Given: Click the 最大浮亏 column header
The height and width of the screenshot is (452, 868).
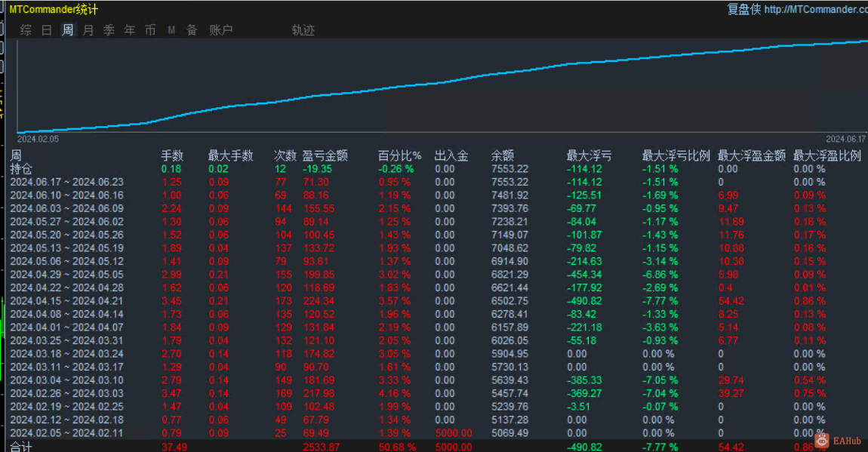Looking at the screenshot, I should pyautogui.click(x=589, y=155).
